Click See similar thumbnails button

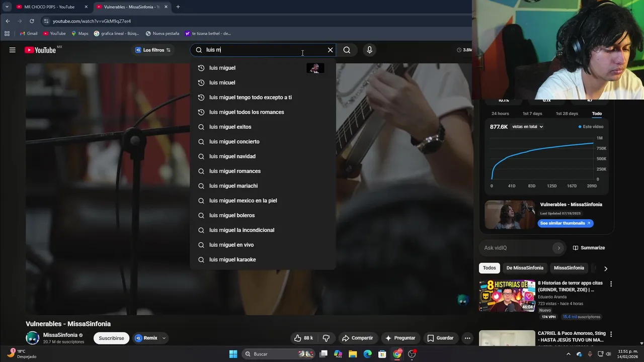[566, 223]
